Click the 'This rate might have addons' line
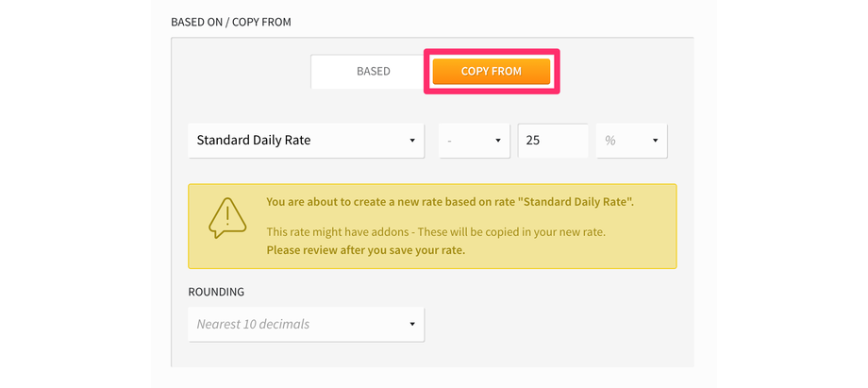 436,231
